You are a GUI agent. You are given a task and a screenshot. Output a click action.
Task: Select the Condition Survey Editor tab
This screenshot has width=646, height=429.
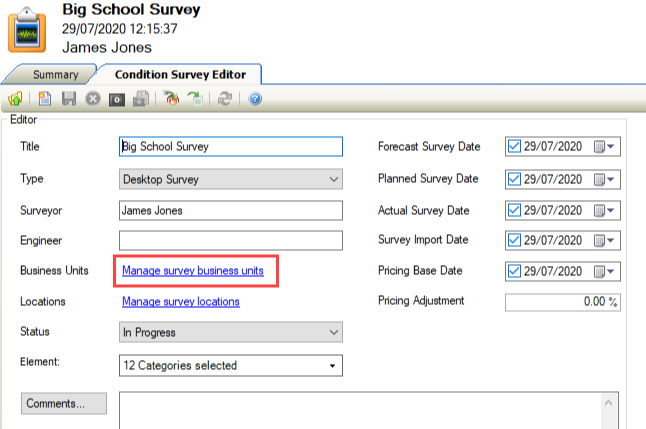point(180,74)
